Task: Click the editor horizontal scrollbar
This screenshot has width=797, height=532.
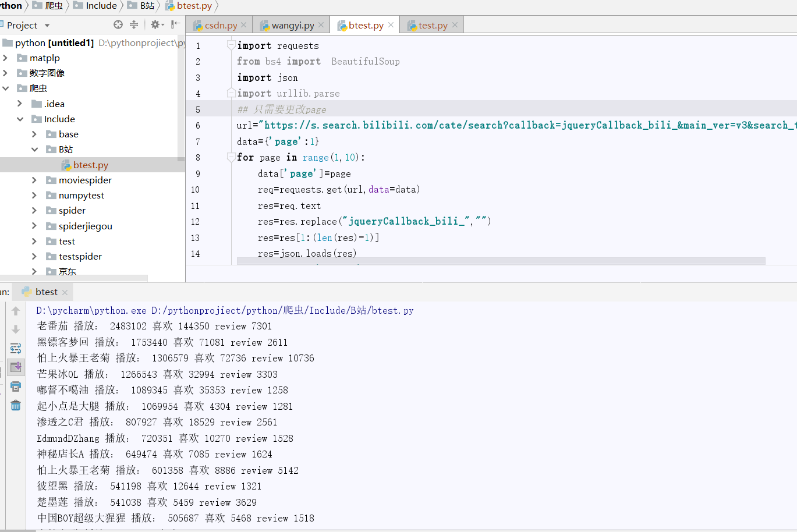Action: (501, 261)
